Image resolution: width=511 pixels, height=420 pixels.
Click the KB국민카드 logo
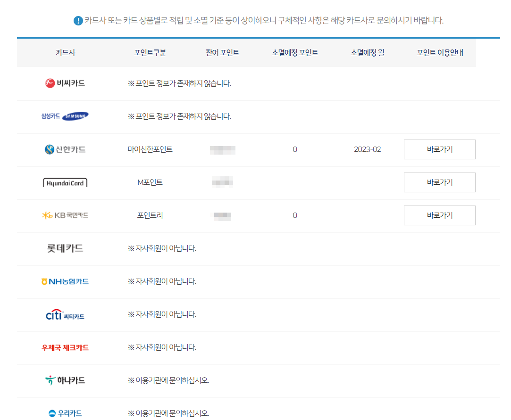(65, 215)
